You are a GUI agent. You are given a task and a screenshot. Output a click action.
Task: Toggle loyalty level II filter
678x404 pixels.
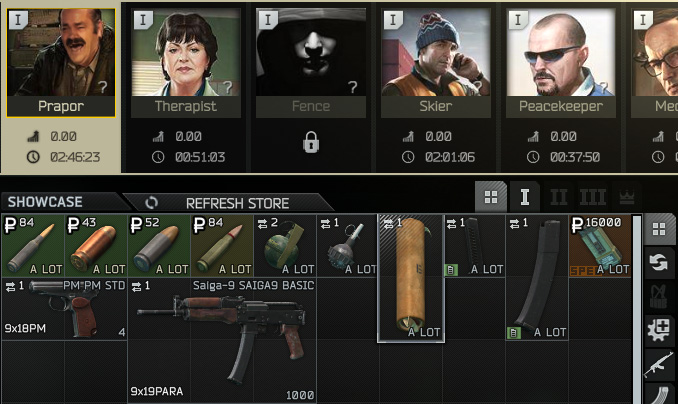559,197
